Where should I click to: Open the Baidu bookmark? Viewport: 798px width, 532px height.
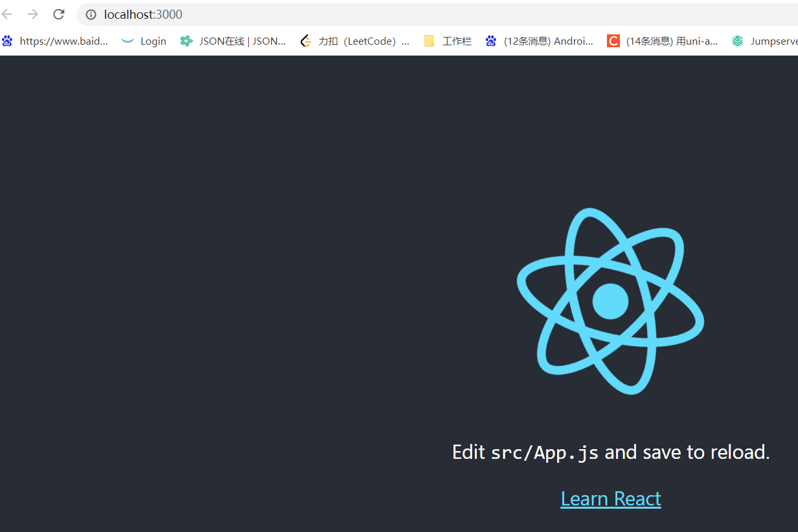click(x=55, y=41)
